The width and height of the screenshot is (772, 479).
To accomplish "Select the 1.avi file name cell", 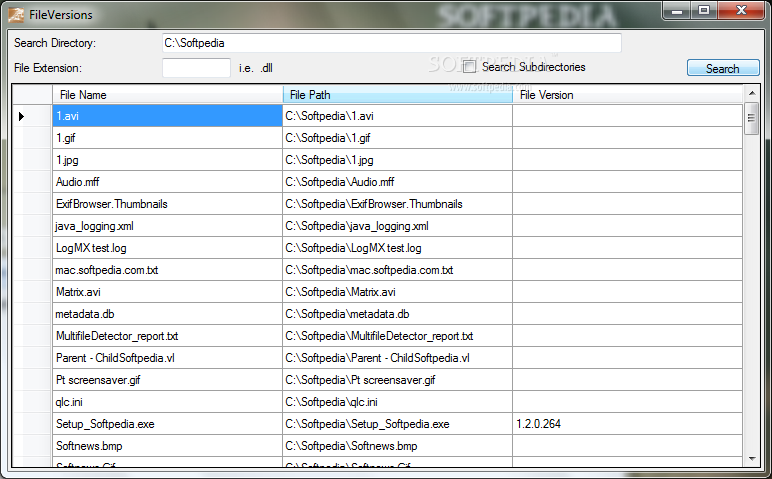I will tap(167, 116).
